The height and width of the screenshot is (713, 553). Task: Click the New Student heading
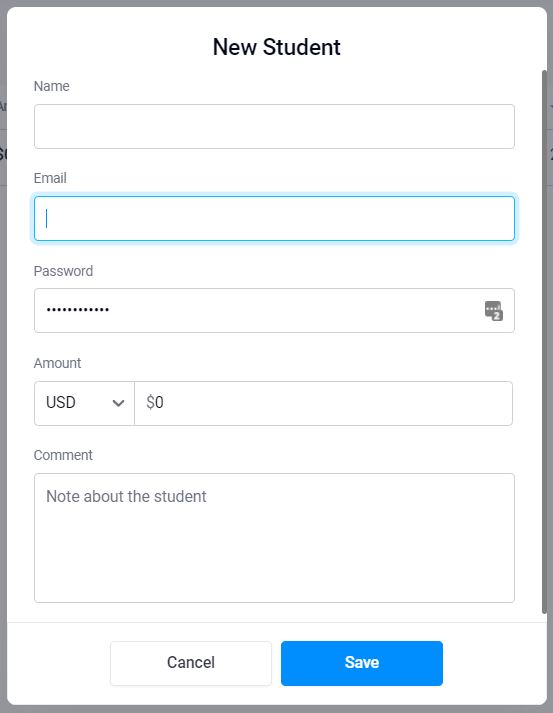(276, 47)
